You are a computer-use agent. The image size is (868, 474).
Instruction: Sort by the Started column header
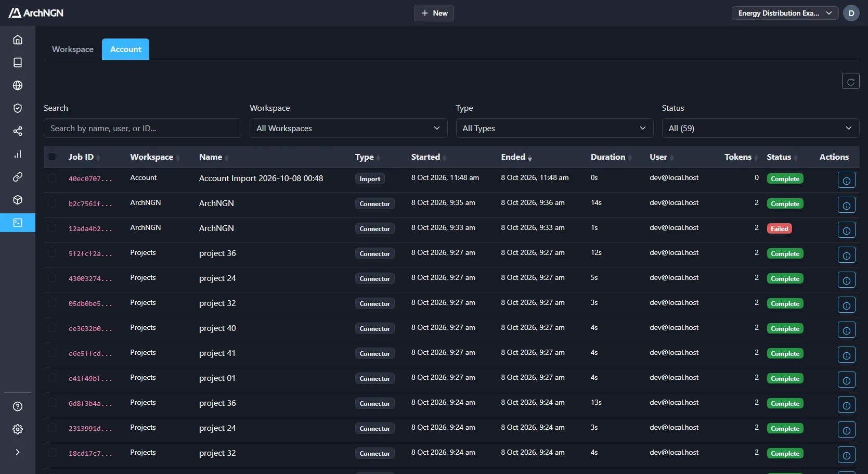pos(428,157)
